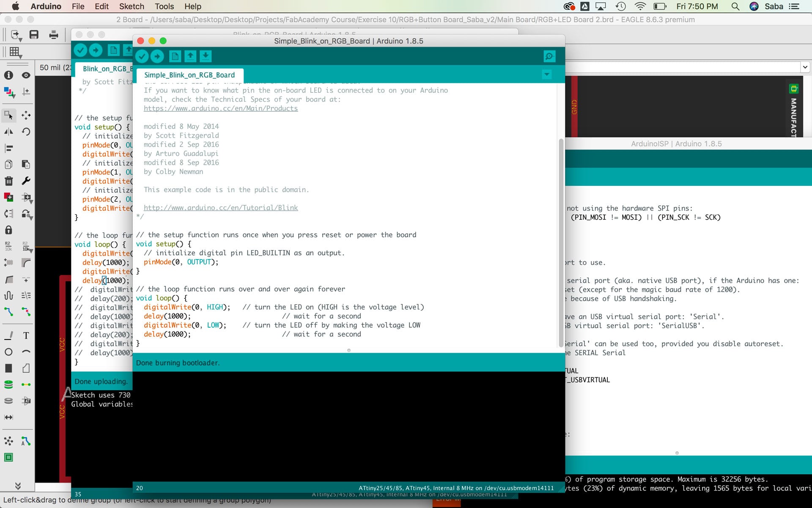Select the EAGLE Mark tool
The image size is (812, 508).
tap(26, 92)
